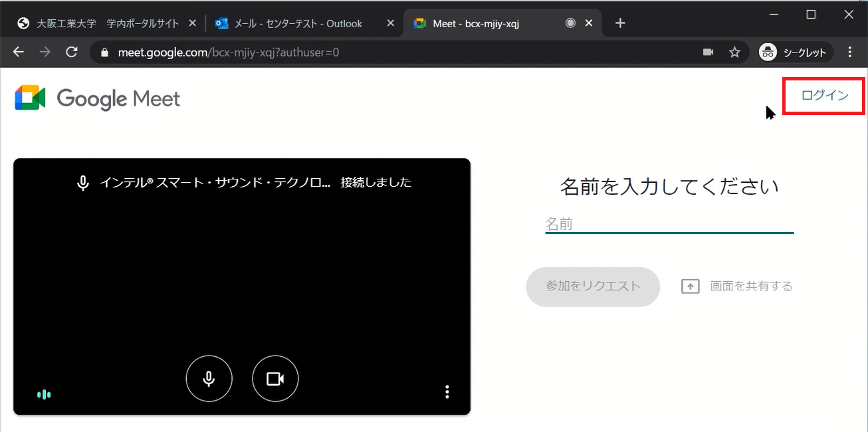Viewport: 868px width, 432px height.
Task: Open the シークレット incognito profile button
Action: coord(796,52)
